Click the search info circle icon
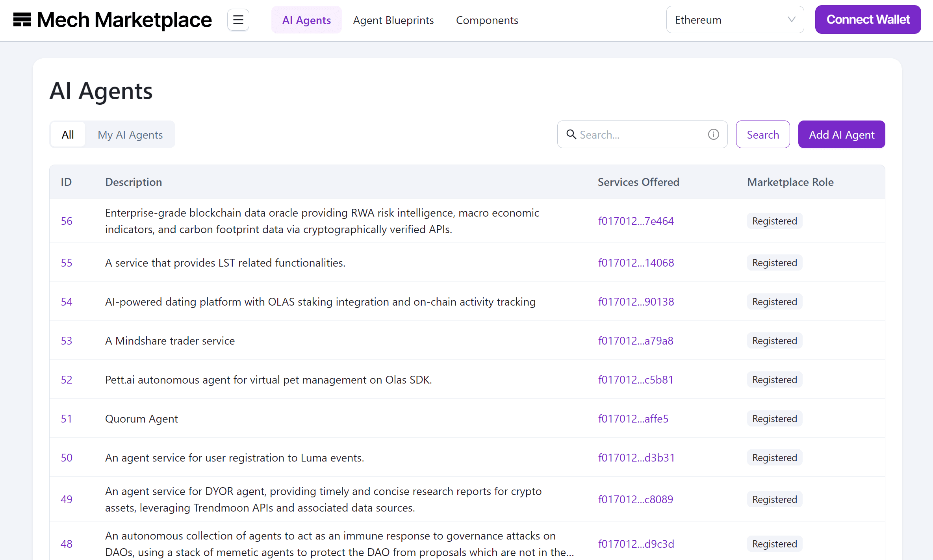This screenshot has width=933, height=560. click(713, 135)
